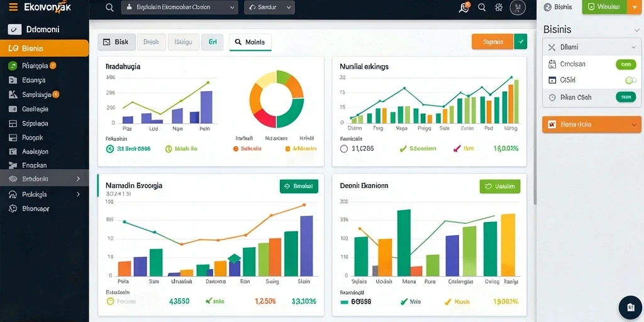Expand the Dfiarni dropdown in right panel

[x=592, y=47]
